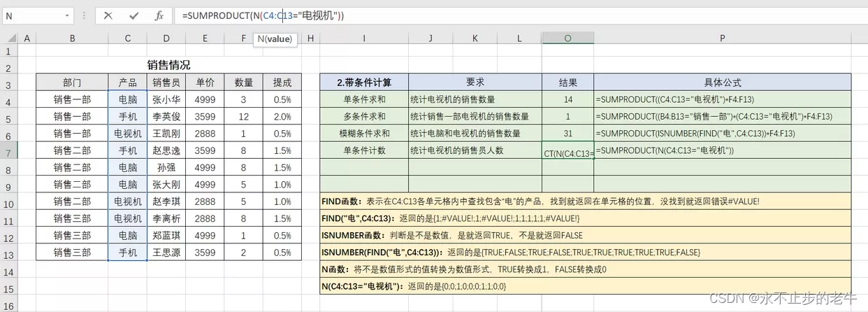Click the 单价 header cell

click(205, 83)
